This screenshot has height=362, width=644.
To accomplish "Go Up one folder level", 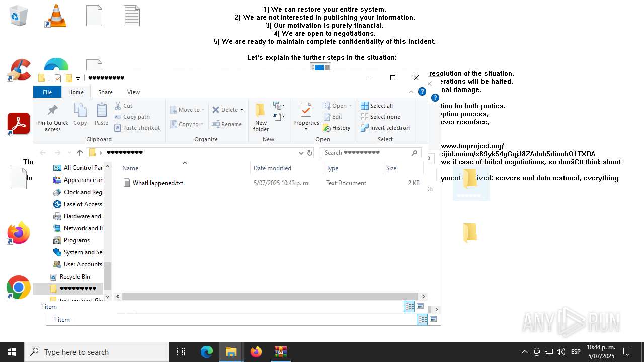I will point(79,153).
